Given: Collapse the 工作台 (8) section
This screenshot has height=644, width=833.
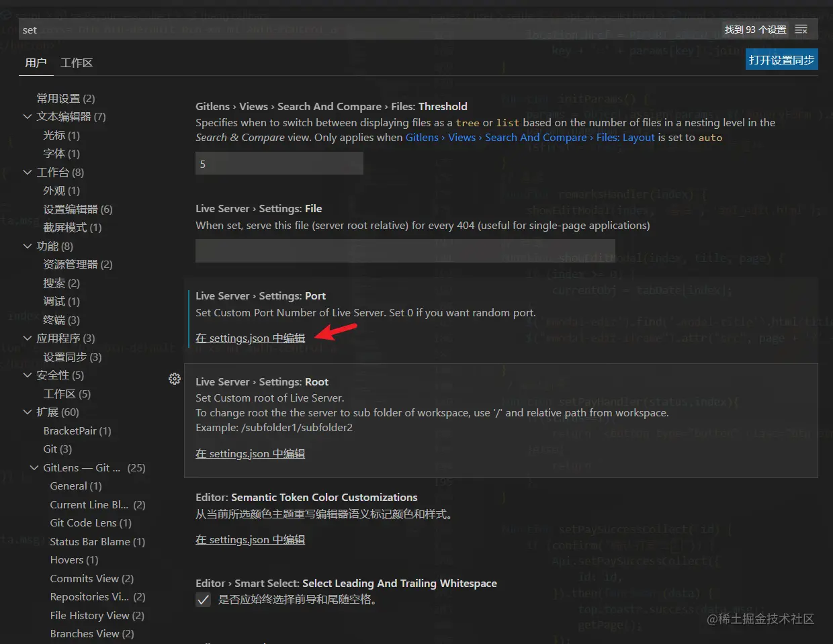Looking at the screenshot, I should [28, 172].
